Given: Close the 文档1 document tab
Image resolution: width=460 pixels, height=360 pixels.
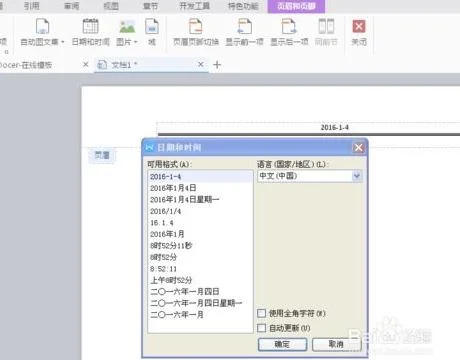Looking at the screenshot, I should (x=201, y=64).
